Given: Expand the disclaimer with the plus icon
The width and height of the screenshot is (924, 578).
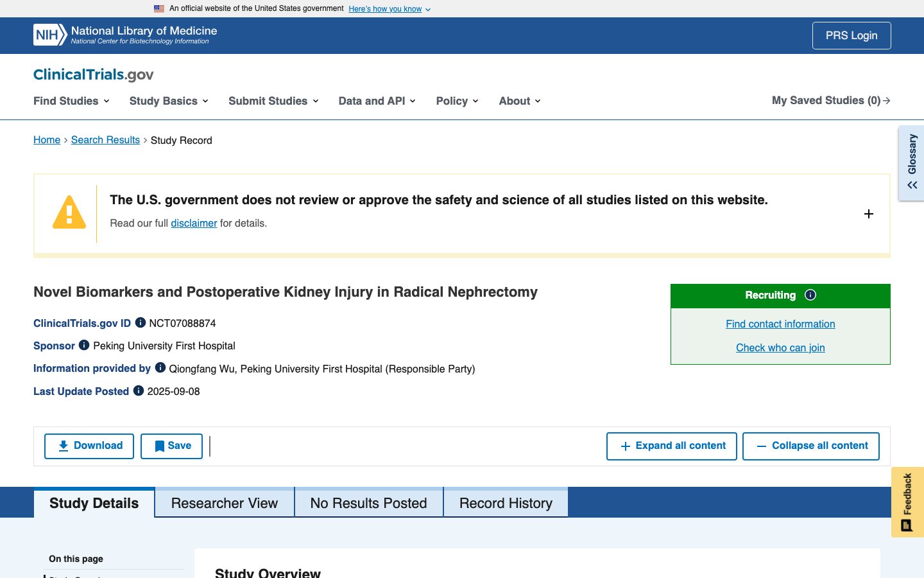Looking at the screenshot, I should [869, 214].
